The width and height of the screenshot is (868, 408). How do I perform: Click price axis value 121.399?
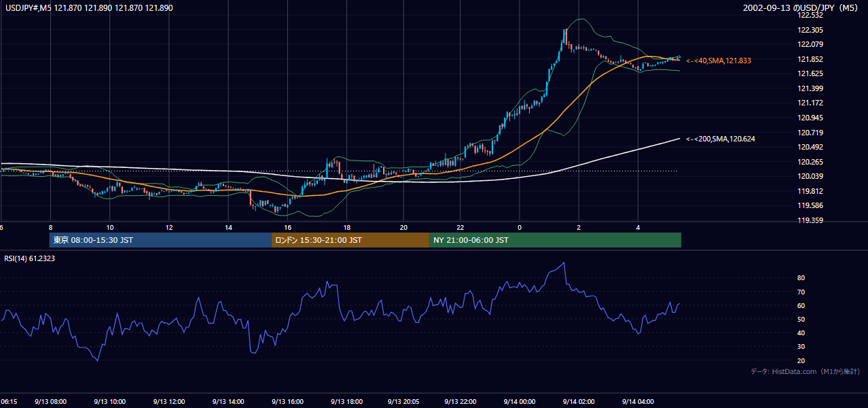pos(811,88)
